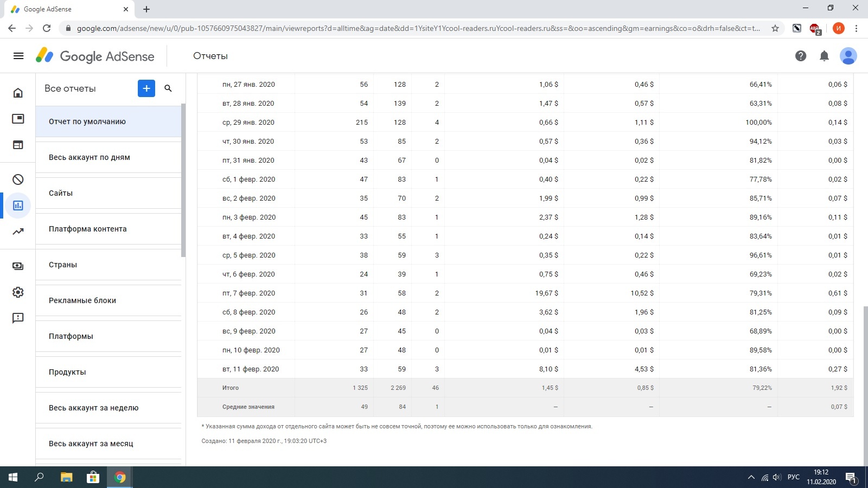868x488 pixels.
Task: Open the Сайты report
Action: pyautogui.click(x=108, y=193)
